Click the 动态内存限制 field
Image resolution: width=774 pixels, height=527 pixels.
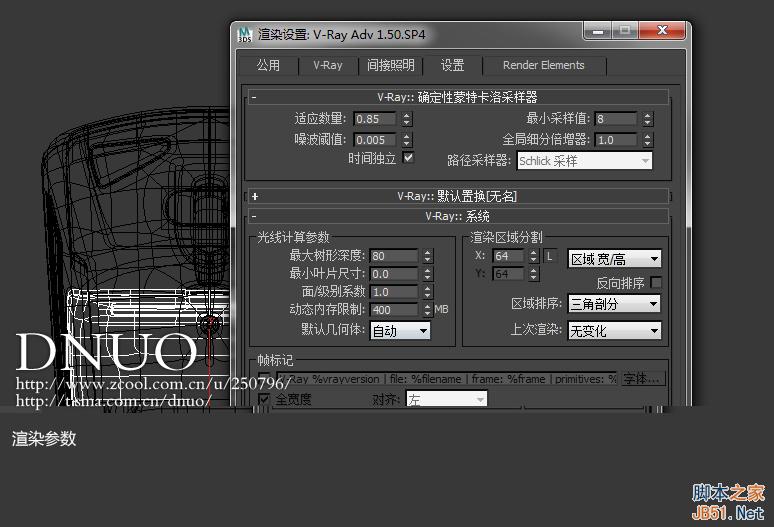click(x=394, y=310)
